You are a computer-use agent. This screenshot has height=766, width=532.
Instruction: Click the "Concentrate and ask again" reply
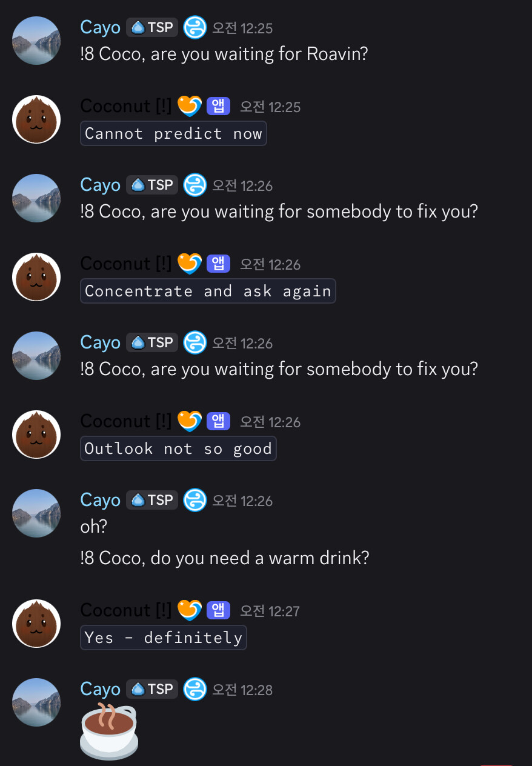pyautogui.click(x=208, y=291)
